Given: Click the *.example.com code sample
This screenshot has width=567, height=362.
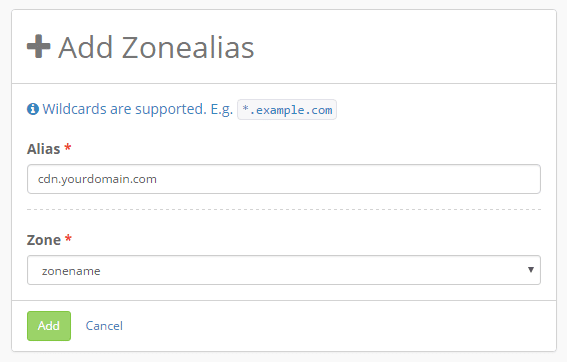Looking at the screenshot, I should click(287, 110).
